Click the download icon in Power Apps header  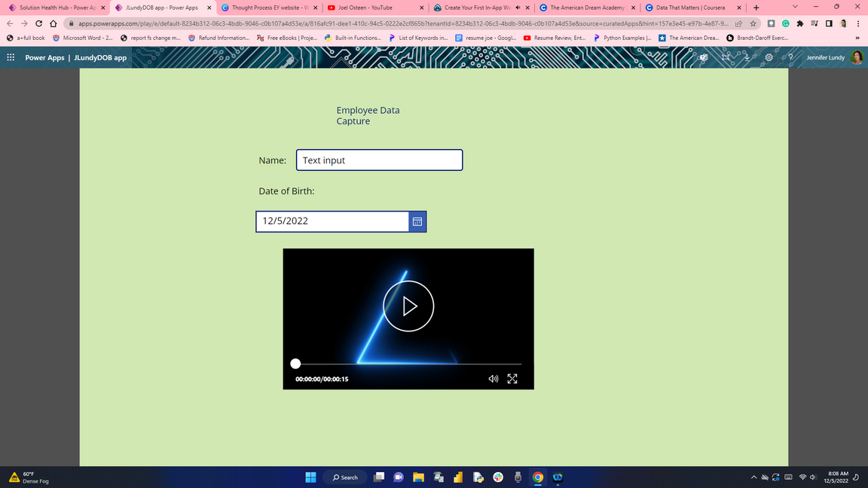pyautogui.click(x=747, y=57)
